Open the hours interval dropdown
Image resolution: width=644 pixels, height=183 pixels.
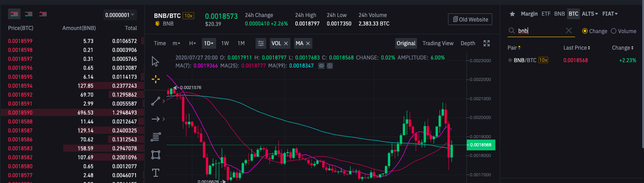192,43
